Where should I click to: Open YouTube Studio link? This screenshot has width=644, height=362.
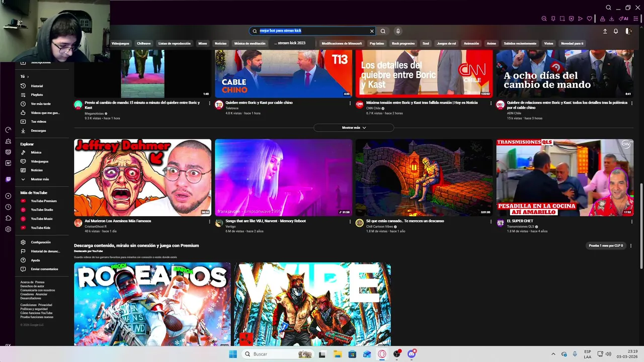point(42,210)
